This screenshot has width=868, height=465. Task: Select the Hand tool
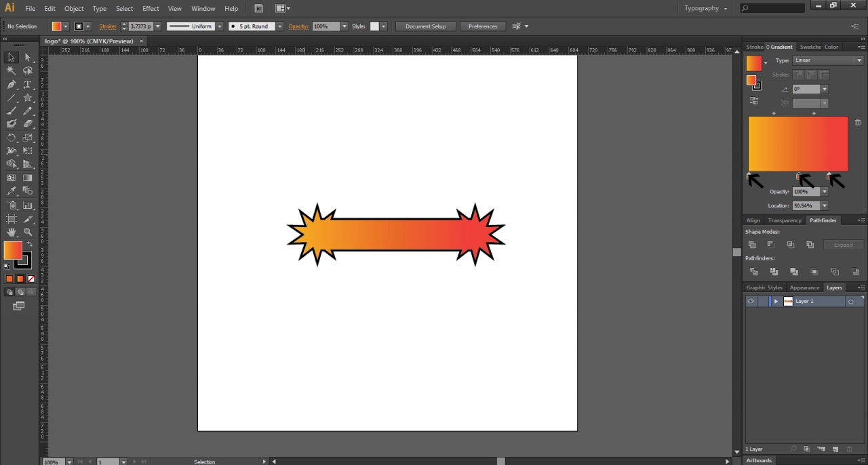pyautogui.click(x=12, y=232)
